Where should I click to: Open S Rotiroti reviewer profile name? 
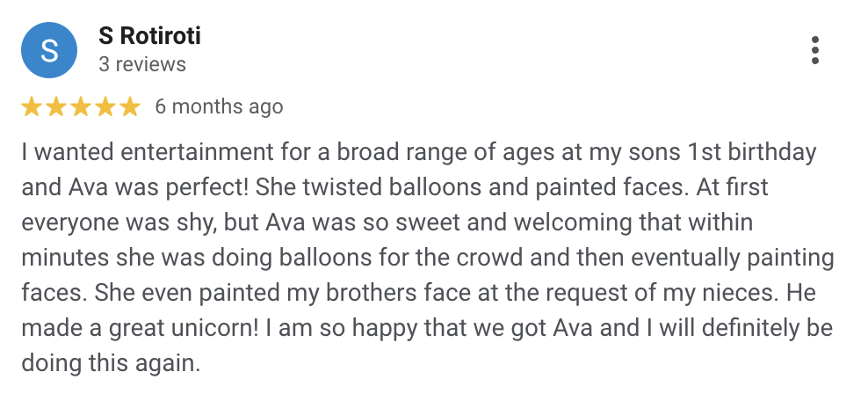coord(150,36)
